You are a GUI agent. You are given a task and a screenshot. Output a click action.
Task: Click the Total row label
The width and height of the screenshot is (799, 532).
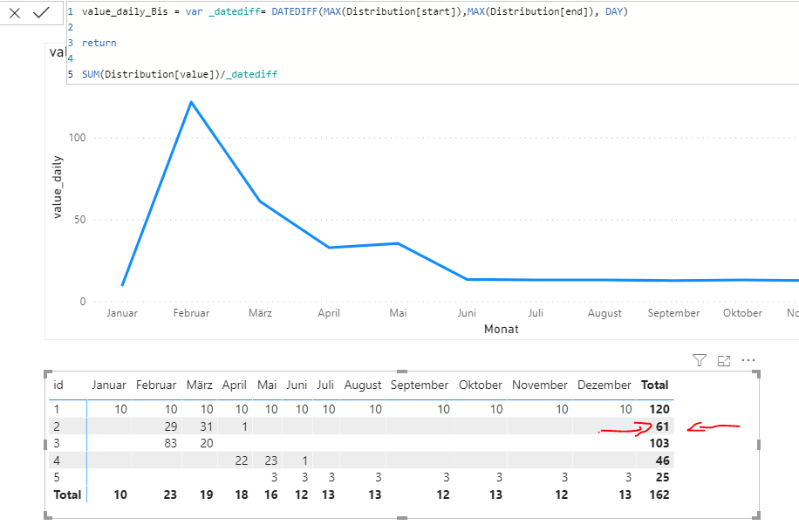67,494
